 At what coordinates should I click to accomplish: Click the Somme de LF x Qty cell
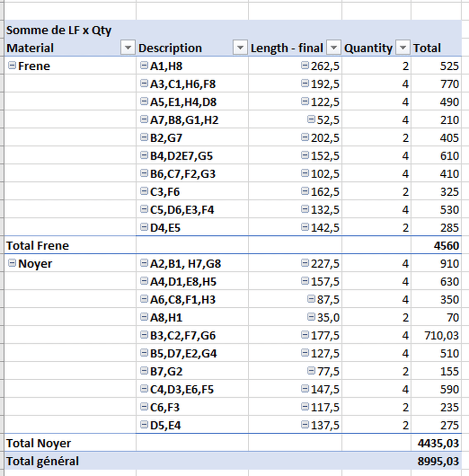click(59, 31)
